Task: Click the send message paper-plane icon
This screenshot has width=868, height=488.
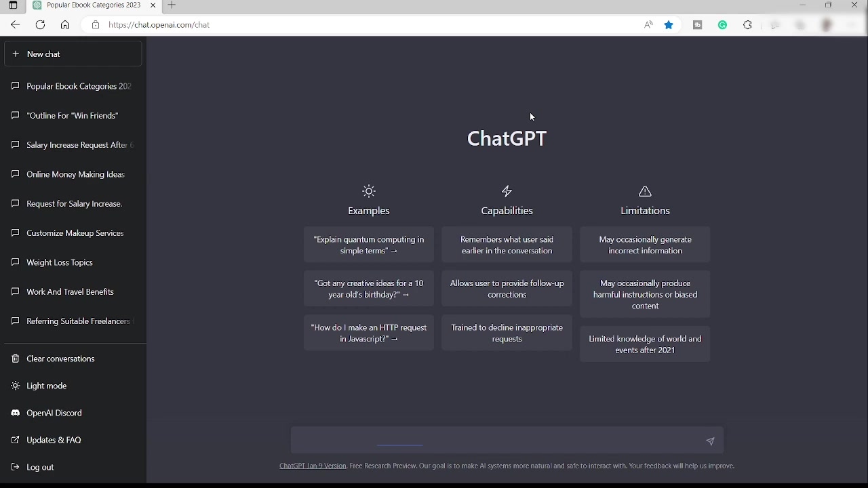Action: (x=710, y=441)
